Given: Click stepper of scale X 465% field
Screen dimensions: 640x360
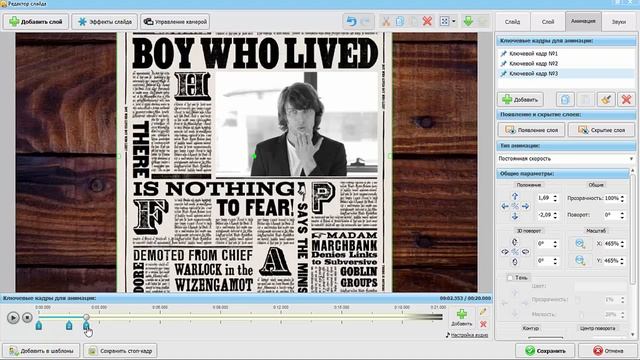Looking at the screenshot, I should 622,244.
